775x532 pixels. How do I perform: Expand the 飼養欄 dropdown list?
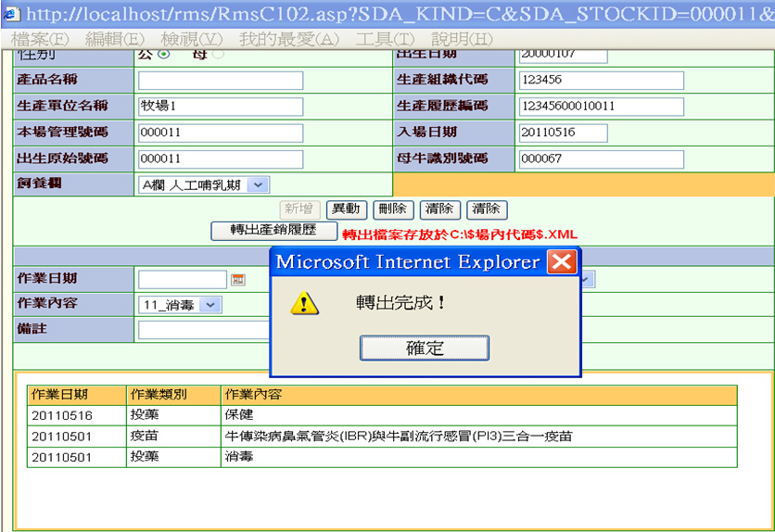[258, 185]
